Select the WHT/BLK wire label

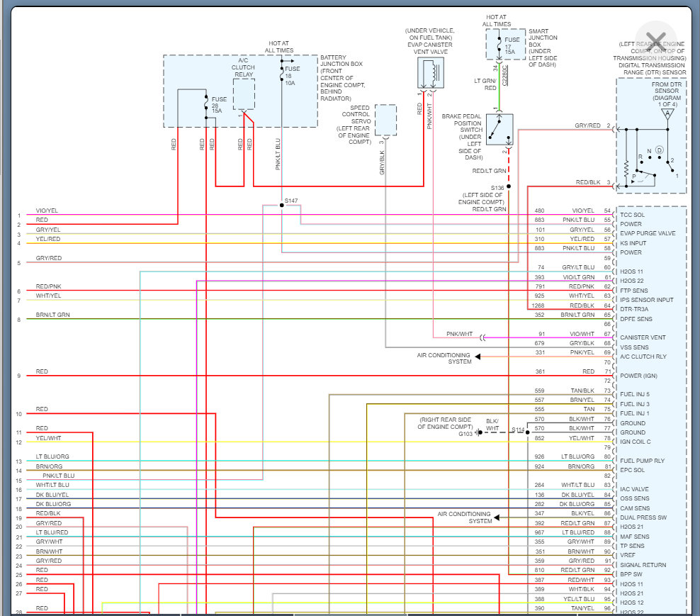[x=581, y=590]
